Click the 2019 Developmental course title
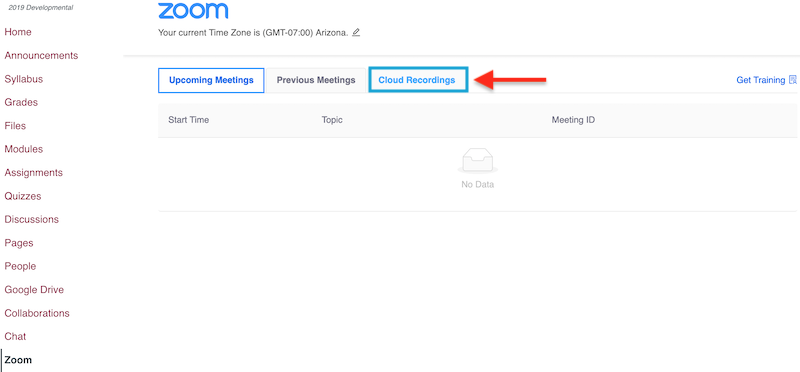Image resolution: width=800 pixels, height=372 pixels. coord(41,8)
